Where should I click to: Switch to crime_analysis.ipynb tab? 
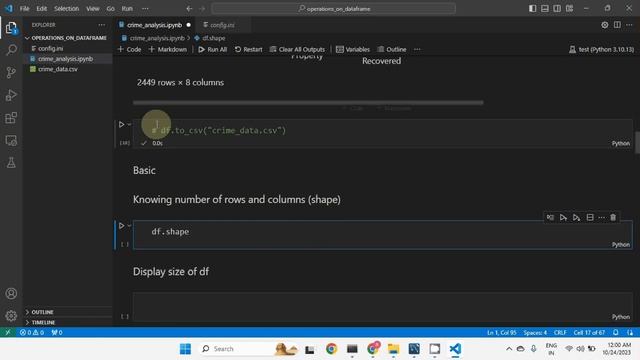154,25
